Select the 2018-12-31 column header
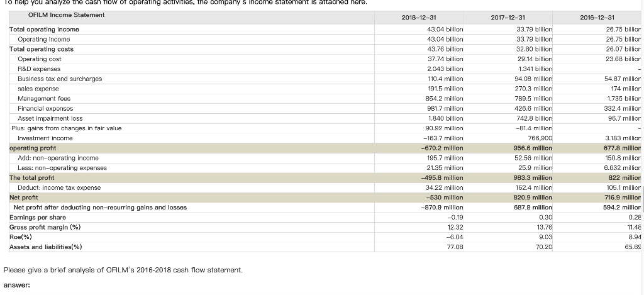This screenshot has width=644, height=295. click(x=419, y=18)
